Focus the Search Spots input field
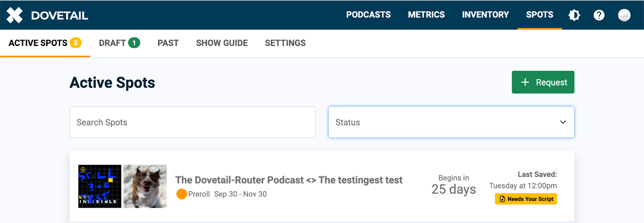 192,122
